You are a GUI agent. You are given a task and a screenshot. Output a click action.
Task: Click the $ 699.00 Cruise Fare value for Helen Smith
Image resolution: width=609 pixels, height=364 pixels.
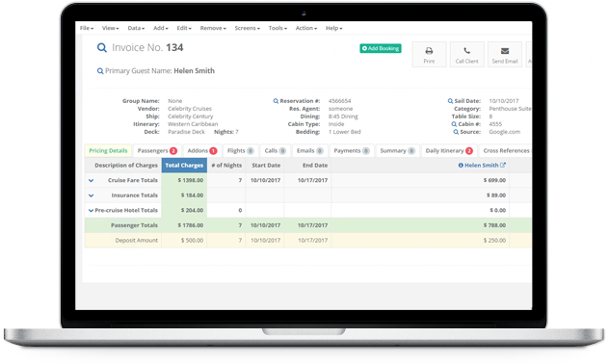pyautogui.click(x=494, y=180)
